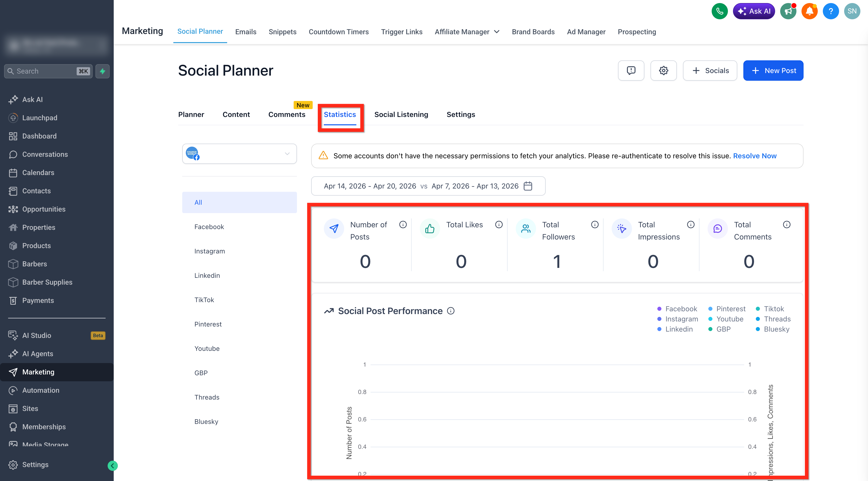Click info icon next to Total Likes
Viewport: 868px width, 481px height.
tap(499, 225)
